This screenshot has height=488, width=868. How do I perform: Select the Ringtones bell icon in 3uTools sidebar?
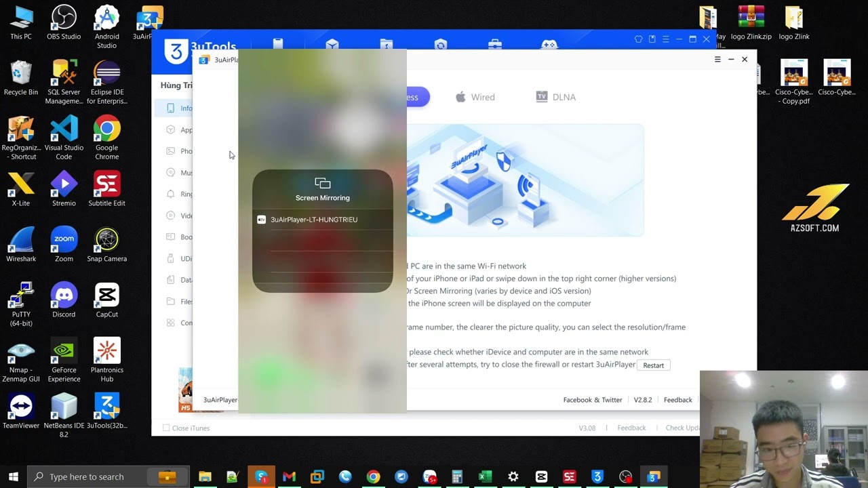170,194
